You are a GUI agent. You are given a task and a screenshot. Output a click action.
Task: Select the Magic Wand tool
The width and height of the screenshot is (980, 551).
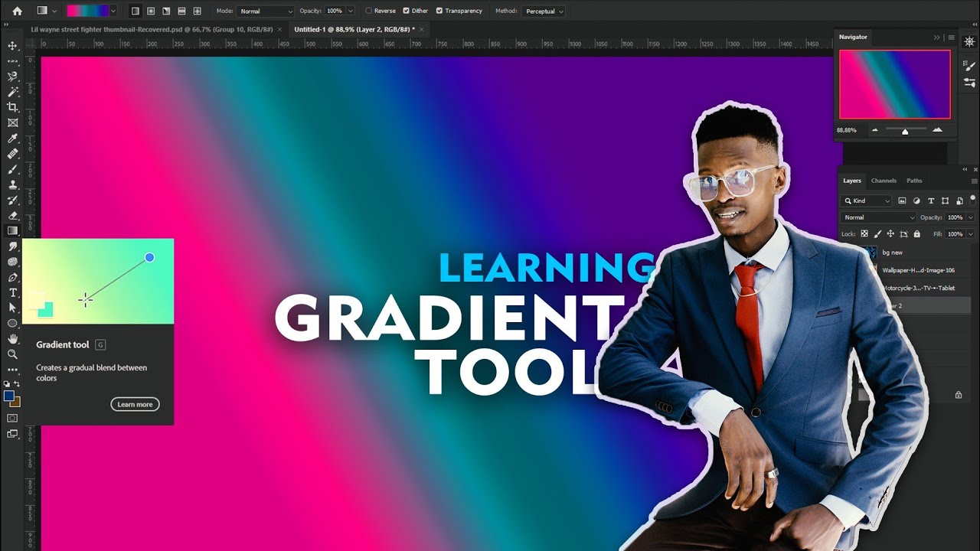tap(12, 92)
